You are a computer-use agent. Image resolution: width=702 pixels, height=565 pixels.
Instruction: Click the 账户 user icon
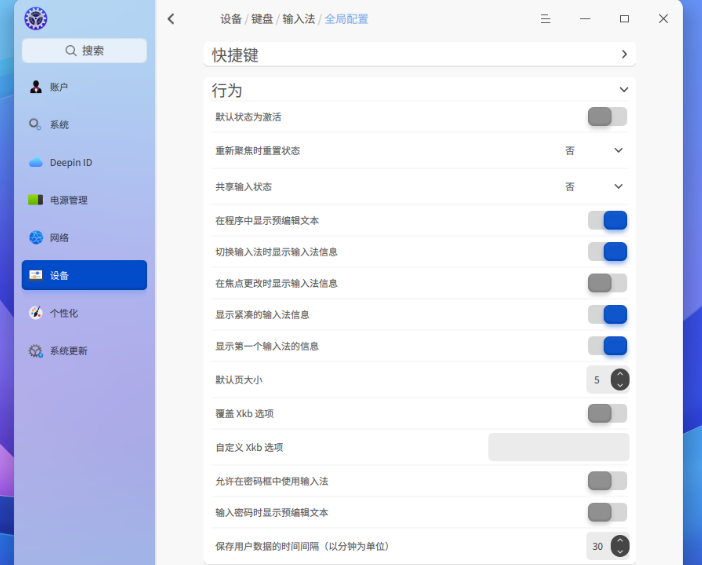(x=36, y=87)
